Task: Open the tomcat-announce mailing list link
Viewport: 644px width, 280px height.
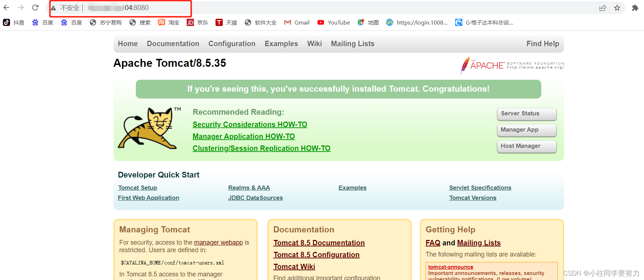Action: tap(450, 267)
